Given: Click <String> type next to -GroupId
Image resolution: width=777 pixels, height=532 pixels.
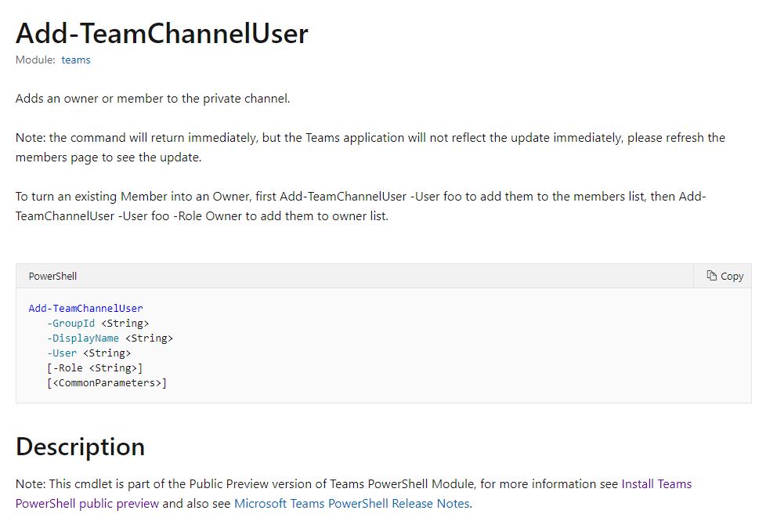Looking at the screenshot, I should (x=125, y=324).
